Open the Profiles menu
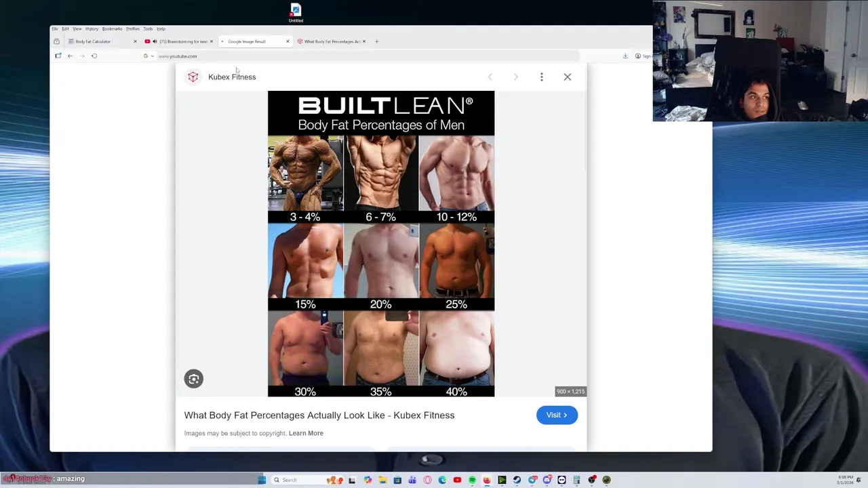 tap(133, 29)
